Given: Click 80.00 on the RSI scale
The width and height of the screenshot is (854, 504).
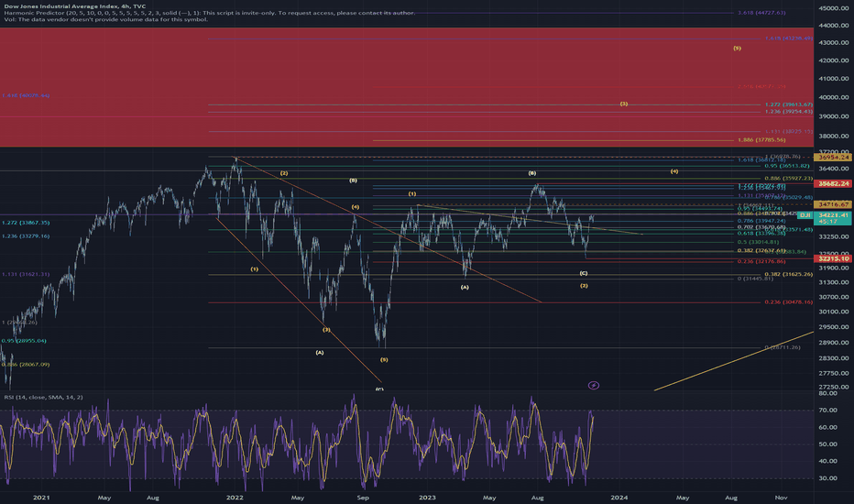Looking at the screenshot, I should coord(827,393).
